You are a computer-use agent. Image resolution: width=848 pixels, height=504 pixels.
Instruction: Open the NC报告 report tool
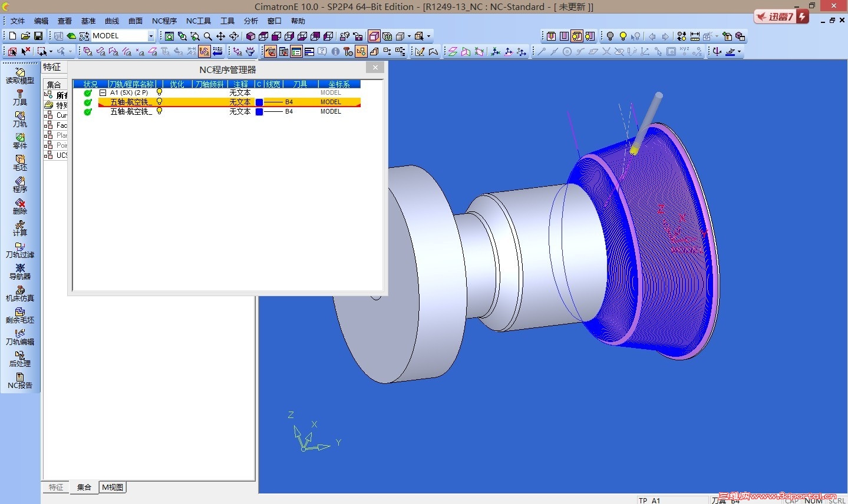coord(20,381)
